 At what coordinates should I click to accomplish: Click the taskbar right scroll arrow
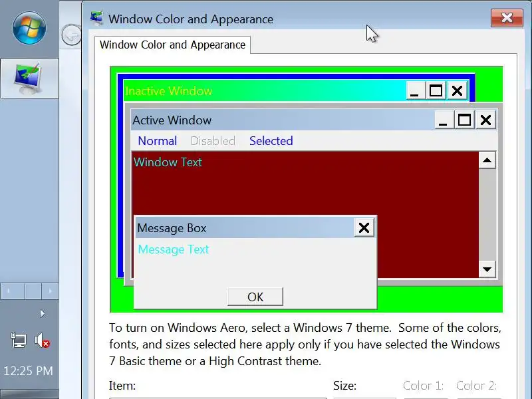[50, 291]
